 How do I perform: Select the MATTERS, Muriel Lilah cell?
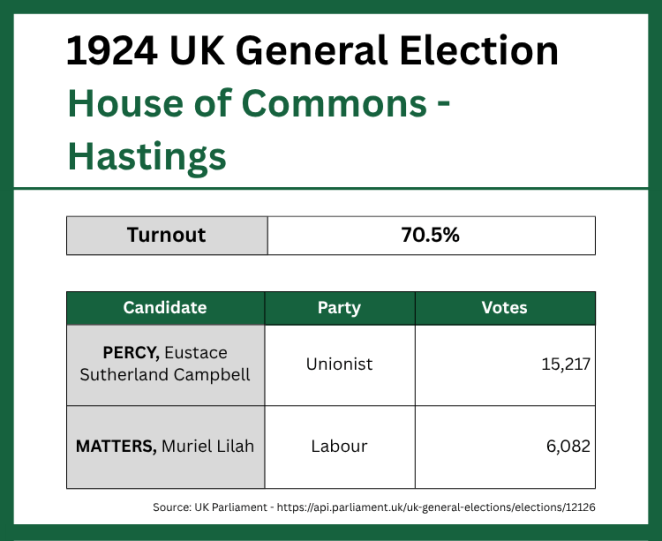[x=166, y=447]
